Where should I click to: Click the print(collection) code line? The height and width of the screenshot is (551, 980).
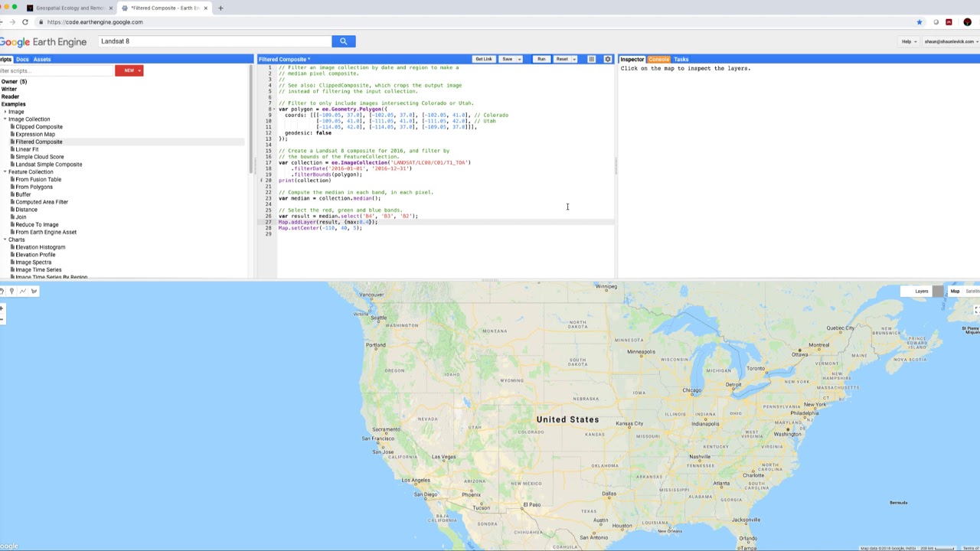click(x=305, y=181)
